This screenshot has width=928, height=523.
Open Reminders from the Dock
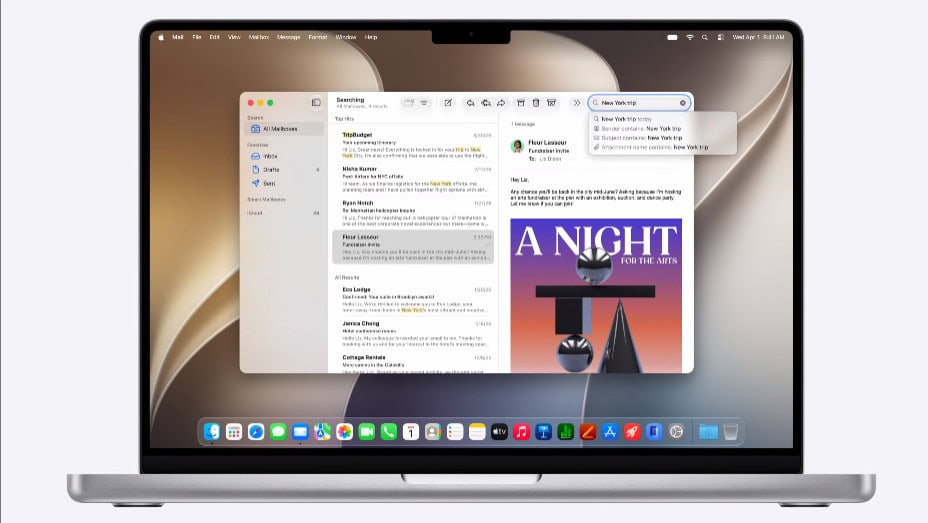point(455,432)
